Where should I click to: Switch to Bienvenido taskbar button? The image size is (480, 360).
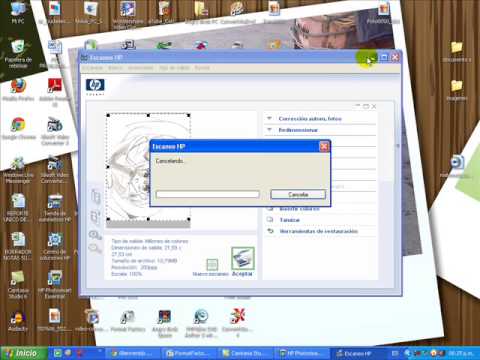tap(133, 353)
